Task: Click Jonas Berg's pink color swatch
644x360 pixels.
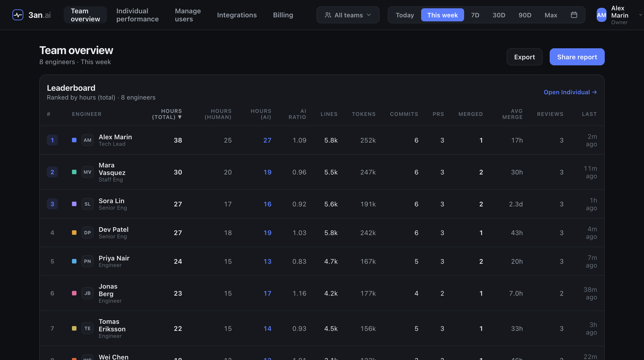Action: click(x=74, y=293)
